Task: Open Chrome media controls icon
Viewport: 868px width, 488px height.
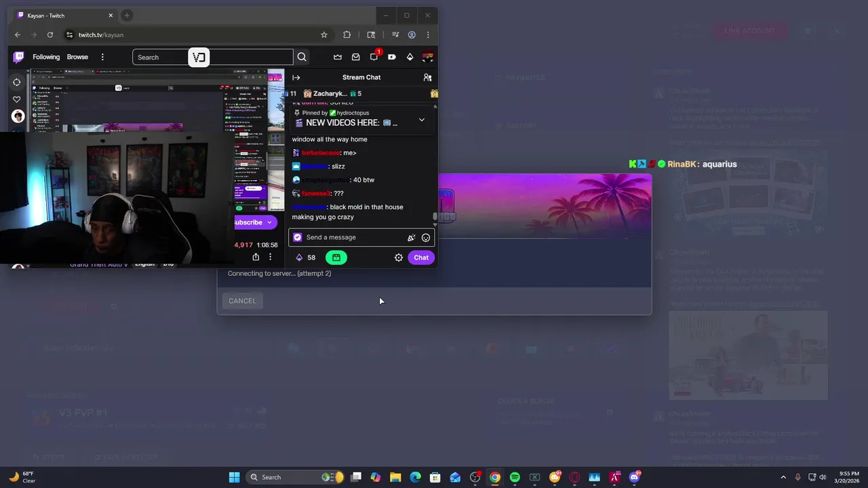Action: pyautogui.click(x=395, y=35)
